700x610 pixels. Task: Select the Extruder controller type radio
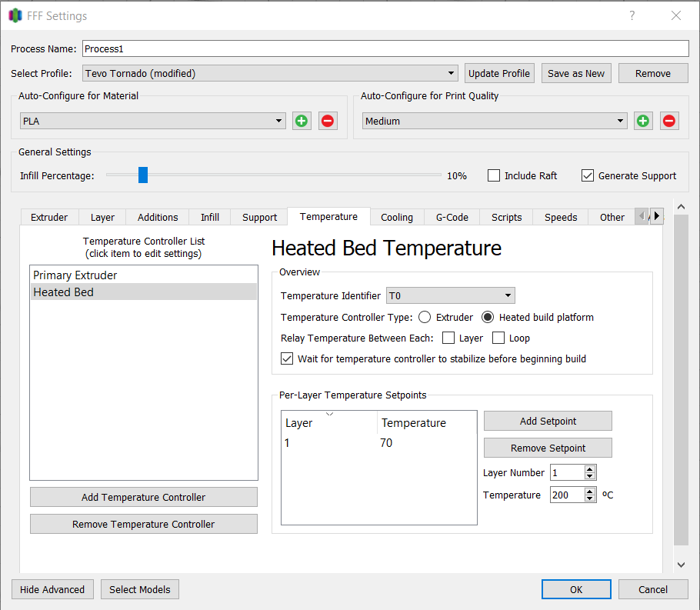click(x=425, y=317)
